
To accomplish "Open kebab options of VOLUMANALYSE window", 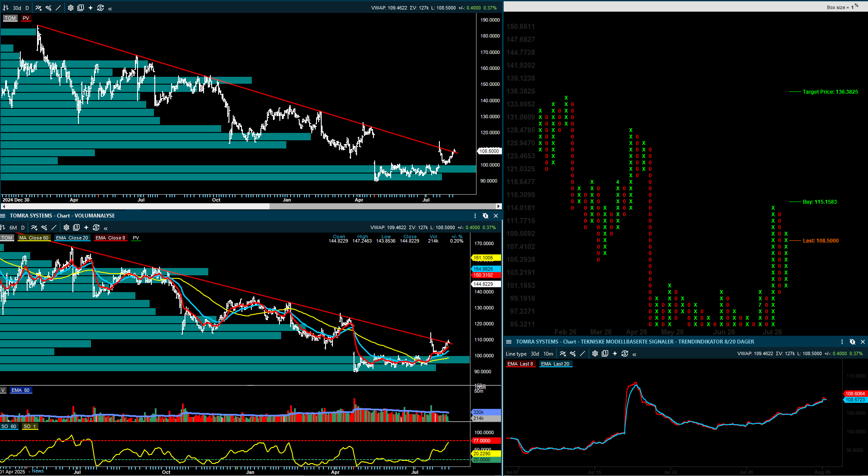I will click(475, 216).
